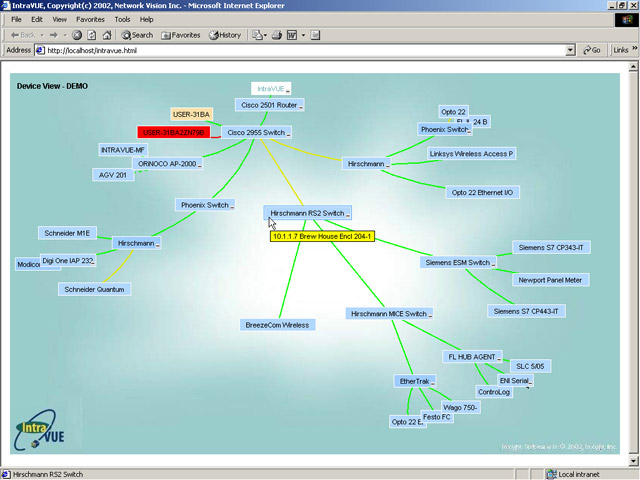
Task: Open the View menu
Action: click(x=59, y=19)
